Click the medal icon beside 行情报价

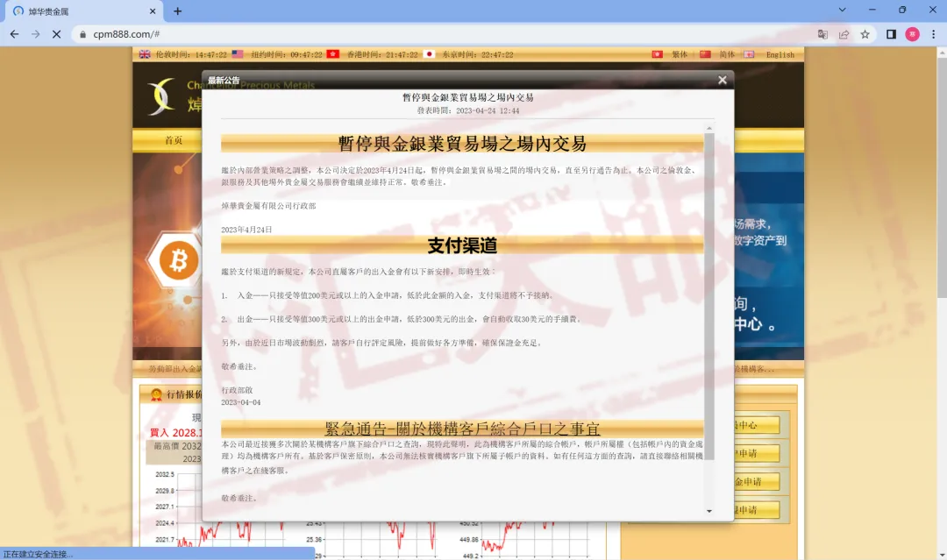(x=156, y=394)
